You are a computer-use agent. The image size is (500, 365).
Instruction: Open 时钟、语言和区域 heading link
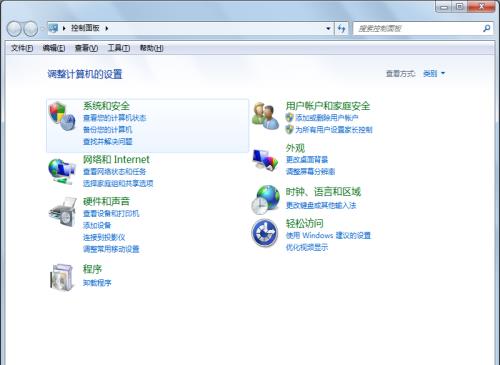pos(323,192)
